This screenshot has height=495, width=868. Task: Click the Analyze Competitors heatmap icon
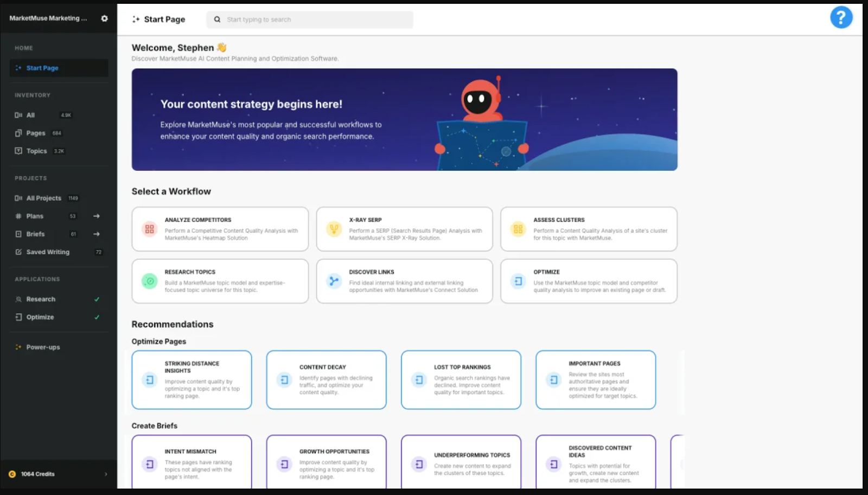pyautogui.click(x=150, y=229)
